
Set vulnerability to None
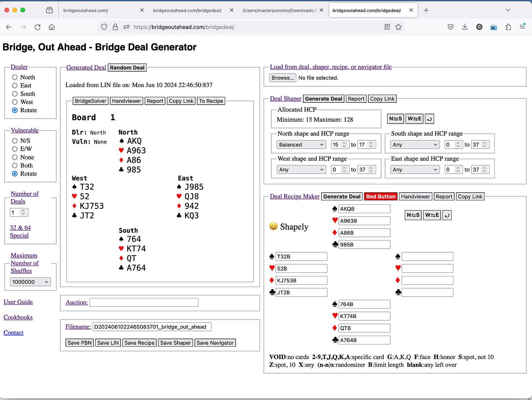click(x=15, y=157)
